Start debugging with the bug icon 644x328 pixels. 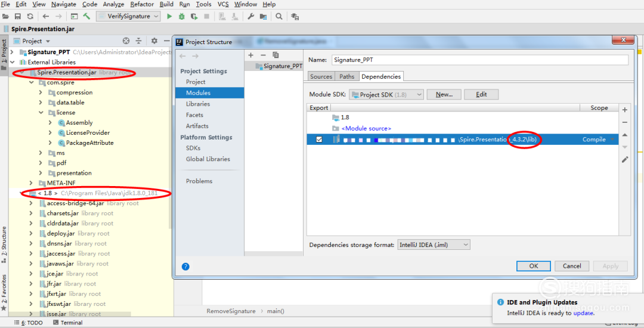click(181, 17)
